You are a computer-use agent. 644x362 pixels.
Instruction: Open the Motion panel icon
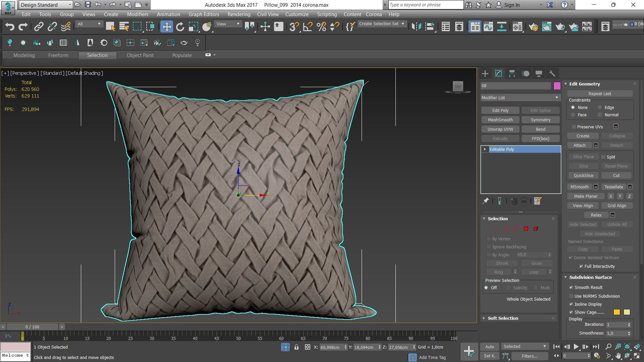(525, 73)
